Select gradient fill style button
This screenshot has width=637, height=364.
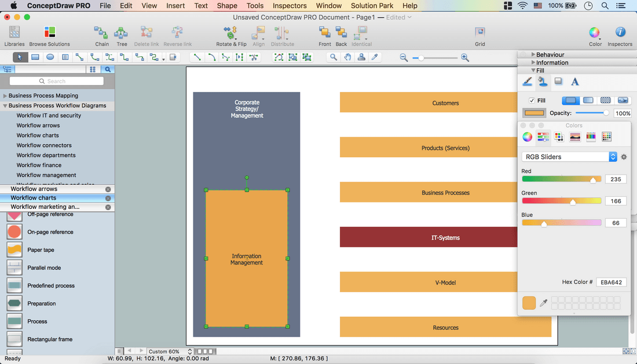pyautogui.click(x=588, y=101)
